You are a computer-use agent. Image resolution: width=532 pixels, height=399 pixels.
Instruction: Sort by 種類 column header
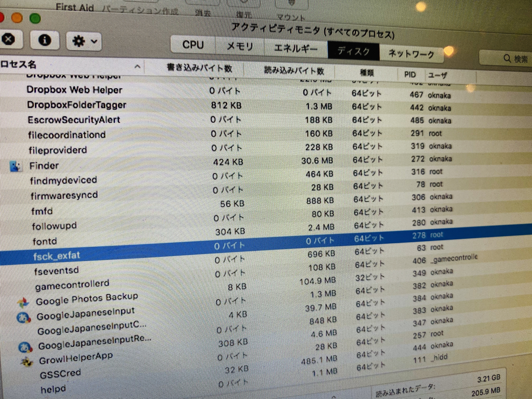[x=367, y=73]
